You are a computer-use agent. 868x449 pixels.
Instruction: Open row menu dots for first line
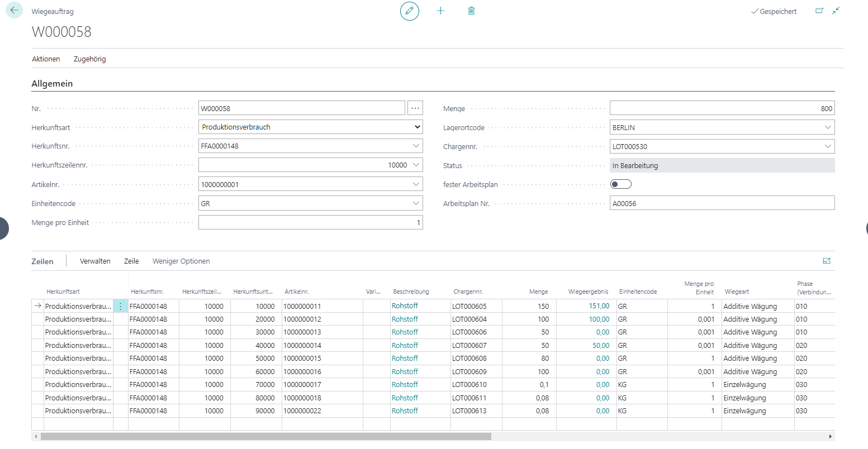click(120, 306)
